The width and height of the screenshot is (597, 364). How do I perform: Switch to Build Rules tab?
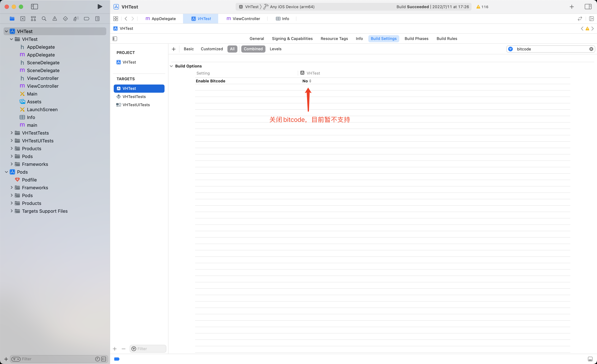(447, 39)
